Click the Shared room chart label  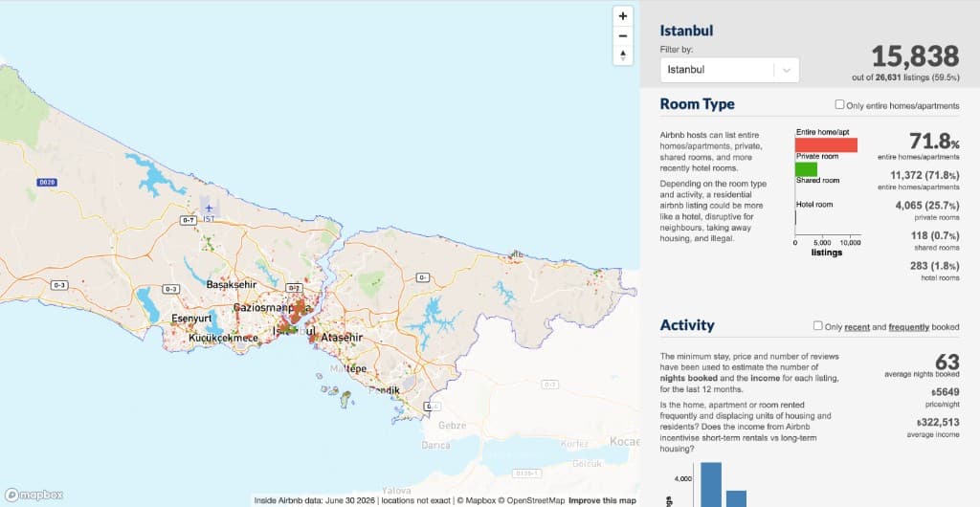(x=817, y=181)
